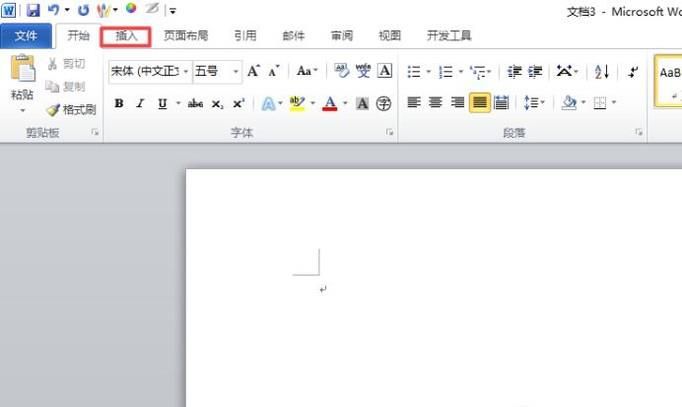682x407 pixels.
Task: Open the 字体 font dialog launcher
Action: coord(389,132)
